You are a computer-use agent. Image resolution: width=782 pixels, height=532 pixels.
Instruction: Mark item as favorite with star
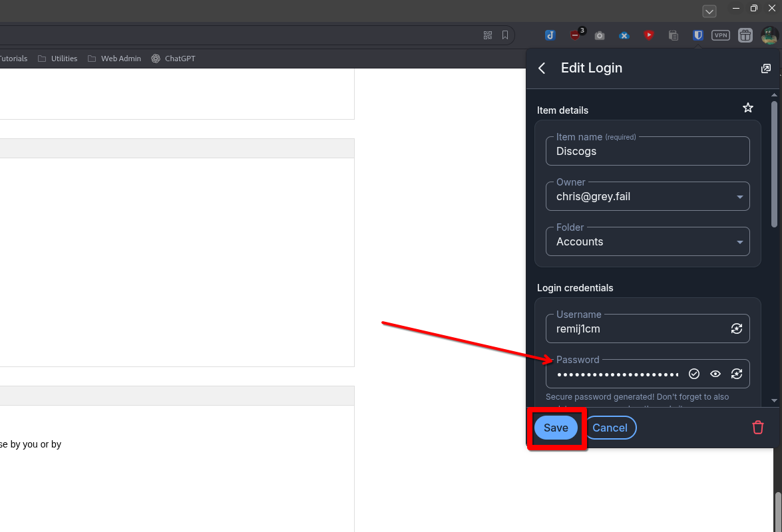point(748,108)
